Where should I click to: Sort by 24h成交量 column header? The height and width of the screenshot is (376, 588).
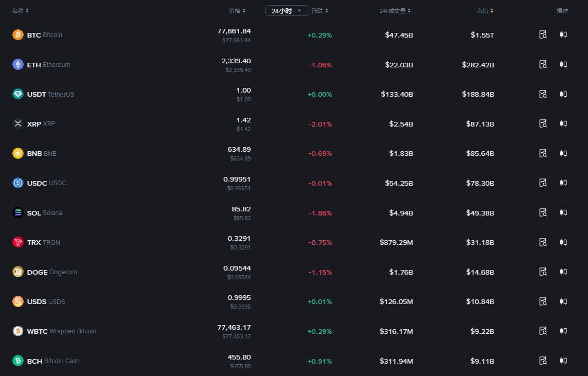395,11
